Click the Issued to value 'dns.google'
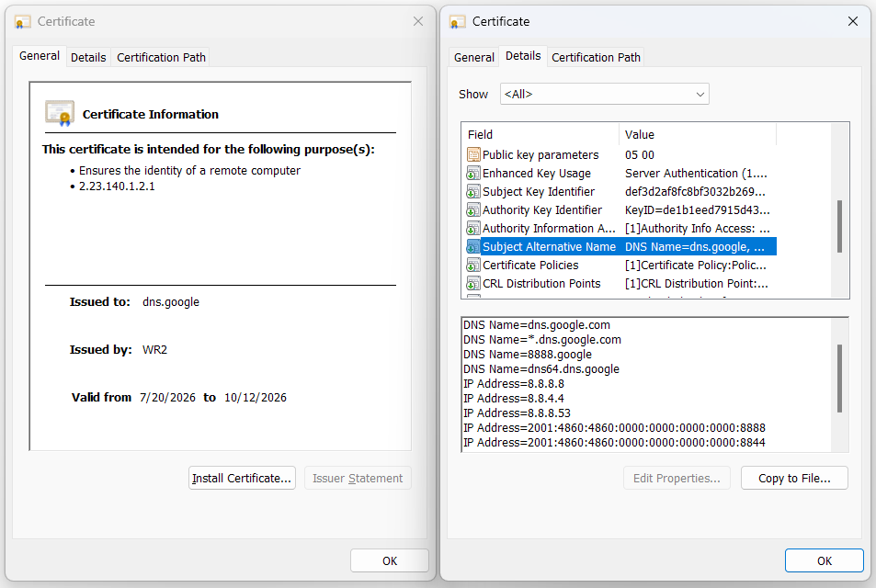 tap(171, 302)
